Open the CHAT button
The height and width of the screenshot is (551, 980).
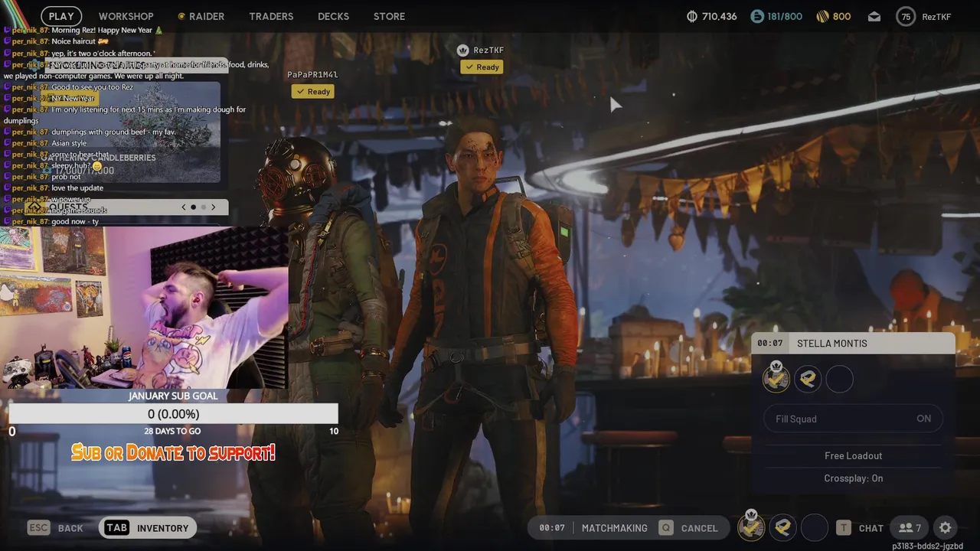pyautogui.click(x=871, y=528)
